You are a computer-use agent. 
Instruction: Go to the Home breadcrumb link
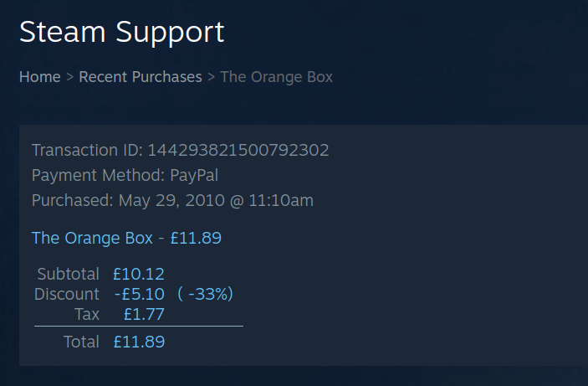(x=40, y=77)
